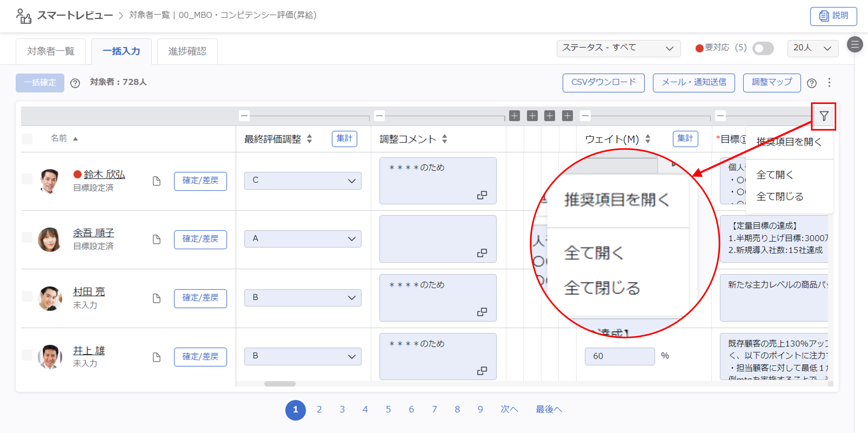Click the three-dot more options icon

point(829,83)
